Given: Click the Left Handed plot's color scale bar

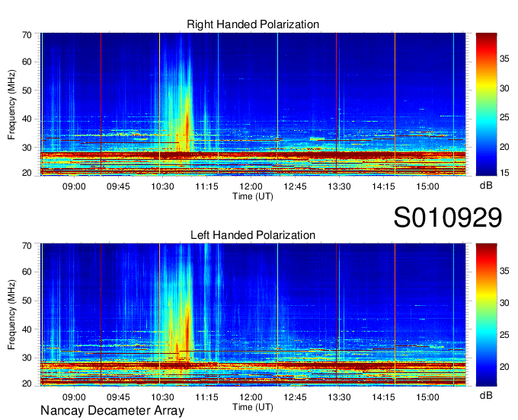Looking at the screenshot, I should point(486,315).
